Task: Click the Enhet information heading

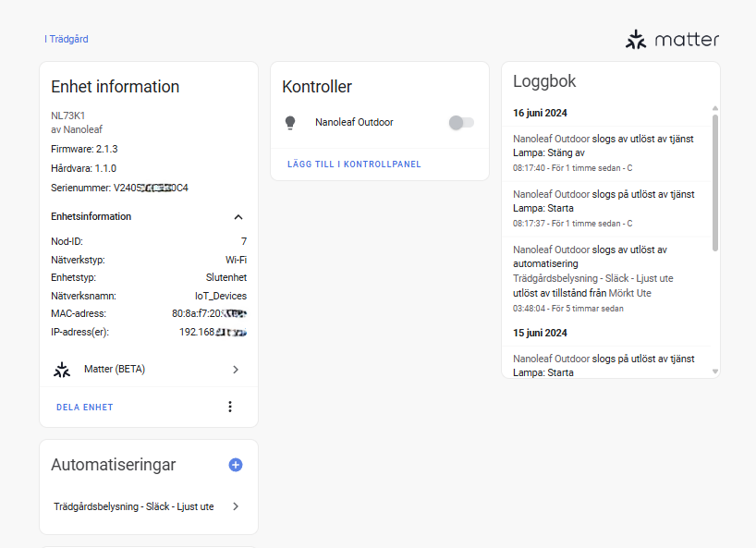Action: click(116, 87)
